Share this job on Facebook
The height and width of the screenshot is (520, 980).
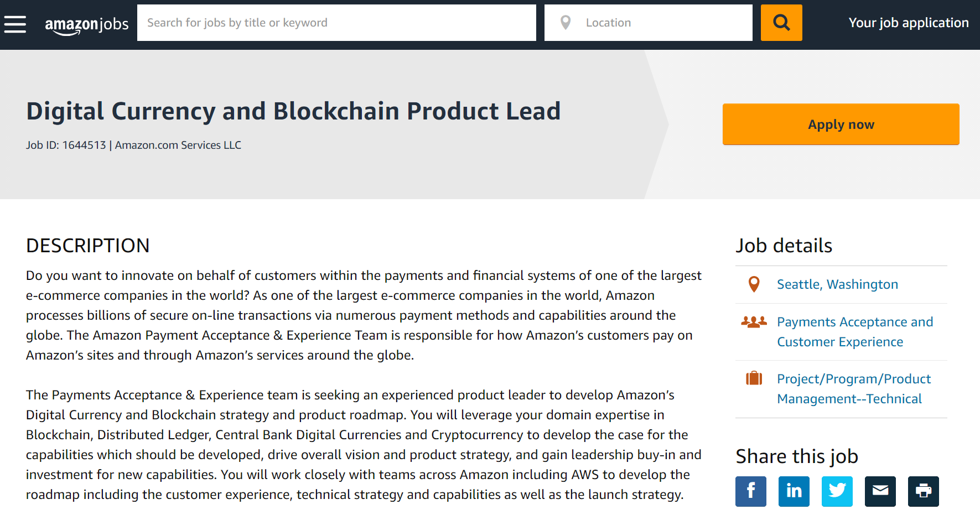coord(750,491)
